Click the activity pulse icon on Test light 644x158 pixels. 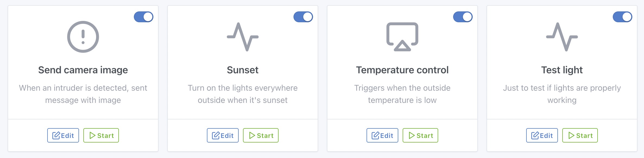(x=562, y=37)
